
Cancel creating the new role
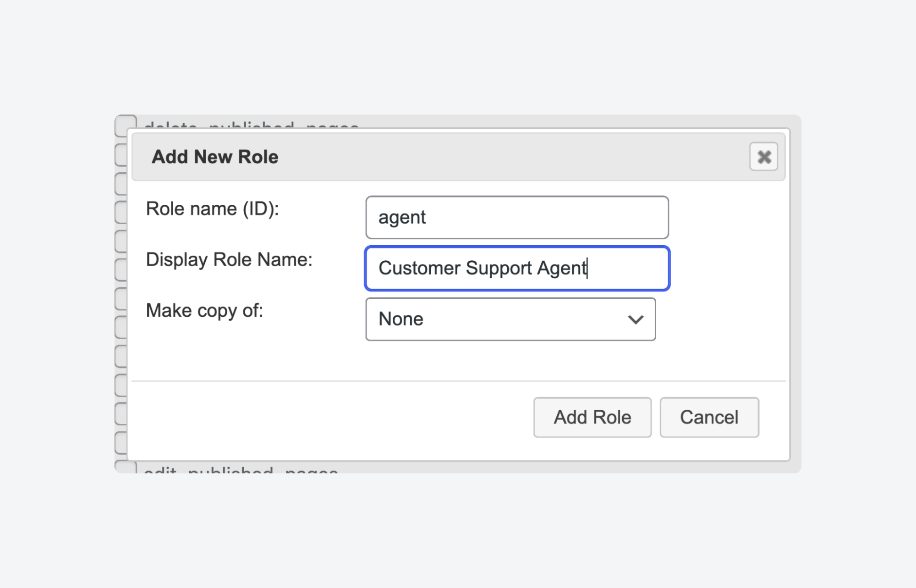[x=709, y=417]
